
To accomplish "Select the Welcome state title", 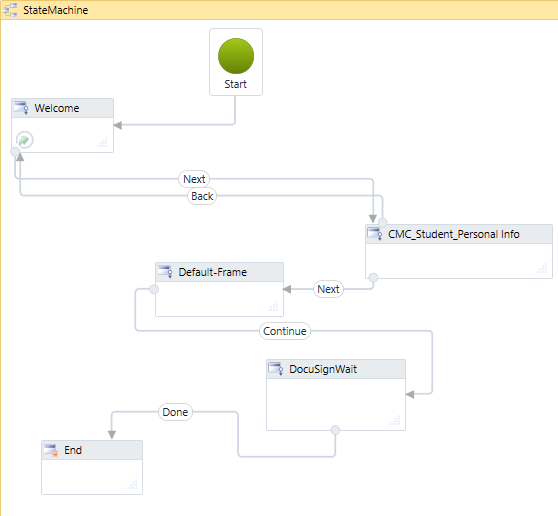I will pyautogui.click(x=57, y=108).
